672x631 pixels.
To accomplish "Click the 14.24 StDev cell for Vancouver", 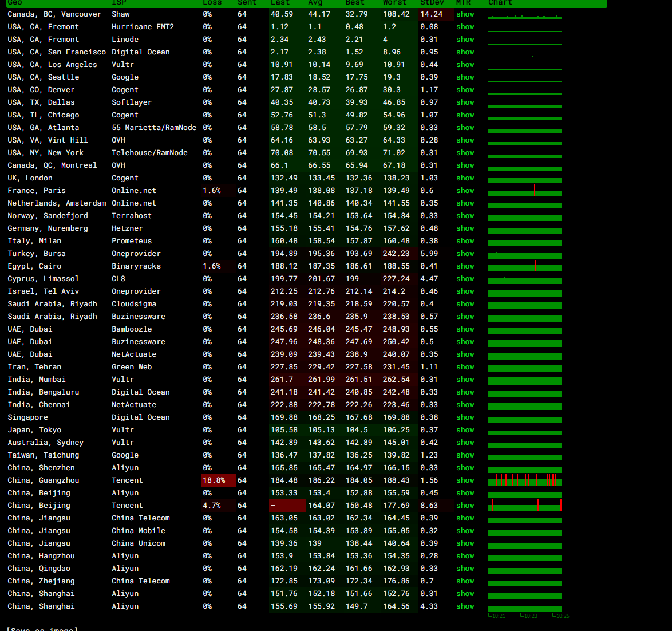I will 436,14.
